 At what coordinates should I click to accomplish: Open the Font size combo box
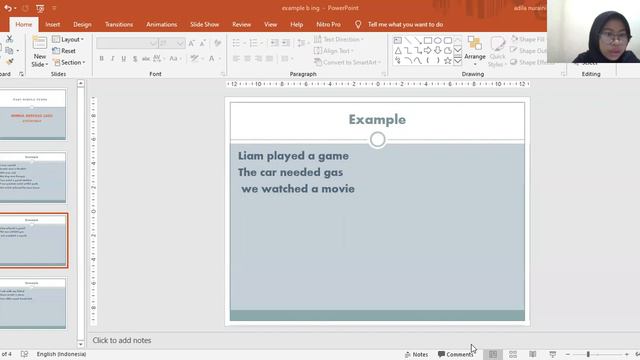(x=172, y=43)
